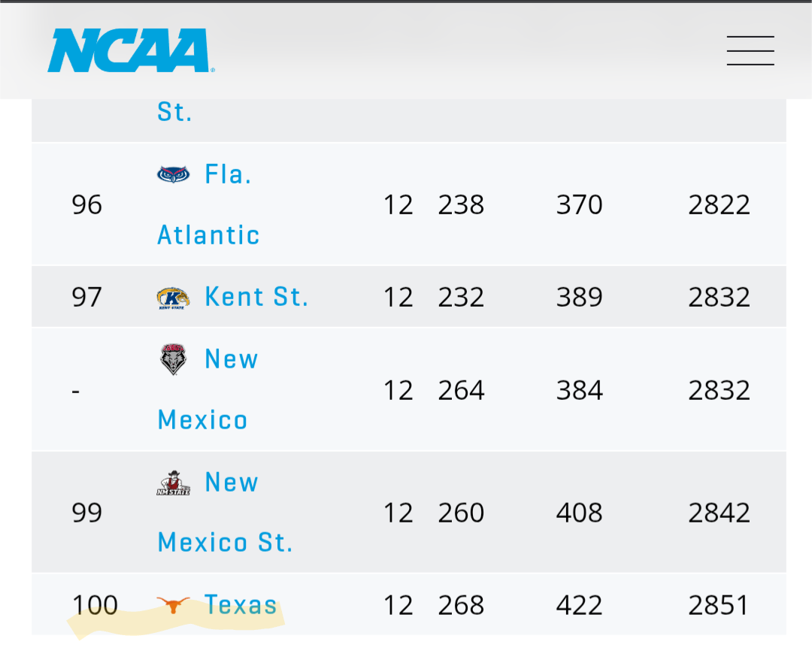Viewport: 812px width, 669px height.
Task: Click the NM State Aggies logo
Action: pos(174,483)
